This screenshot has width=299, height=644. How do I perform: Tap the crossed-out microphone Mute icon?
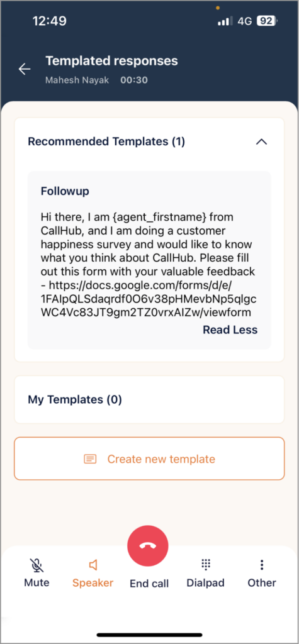(37, 565)
